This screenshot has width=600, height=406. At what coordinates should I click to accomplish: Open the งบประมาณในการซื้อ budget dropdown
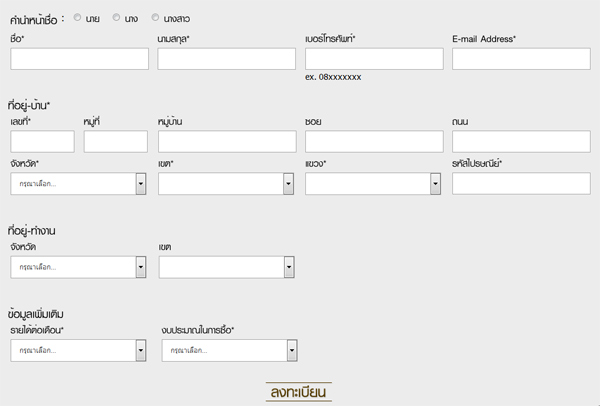click(x=230, y=350)
